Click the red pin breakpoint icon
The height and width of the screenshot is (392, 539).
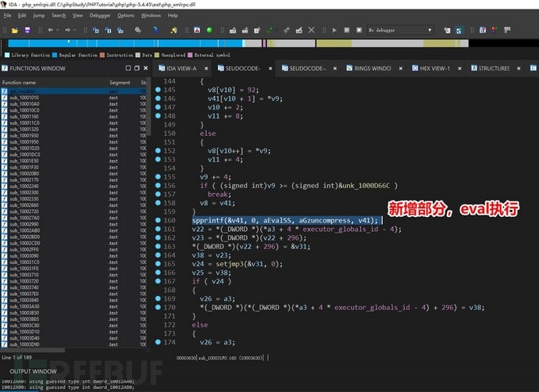(494, 30)
